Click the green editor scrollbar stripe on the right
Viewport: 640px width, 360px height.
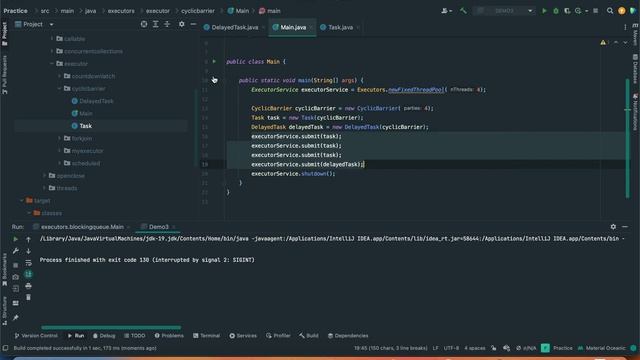click(x=627, y=138)
